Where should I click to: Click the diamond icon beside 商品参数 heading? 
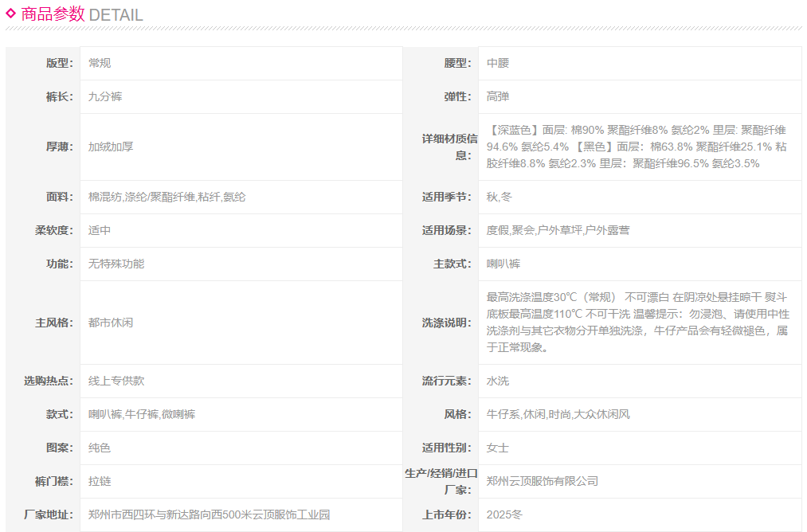(11, 14)
